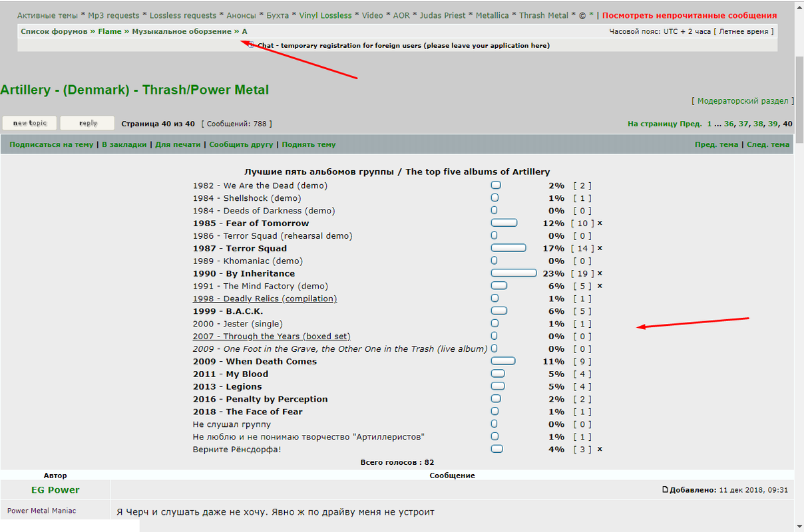804x532 pixels.
Task: Click the Artillery topic title
Action: pyautogui.click(x=134, y=90)
